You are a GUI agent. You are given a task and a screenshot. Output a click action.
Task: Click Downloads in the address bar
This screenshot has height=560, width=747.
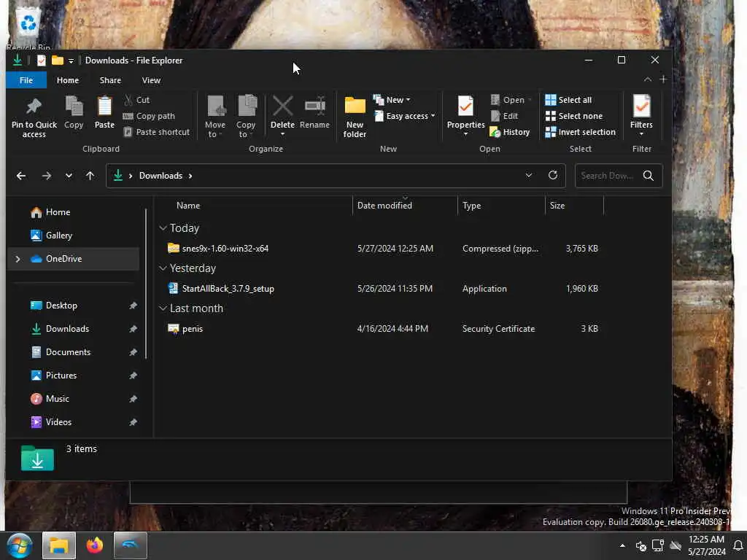(x=160, y=176)
